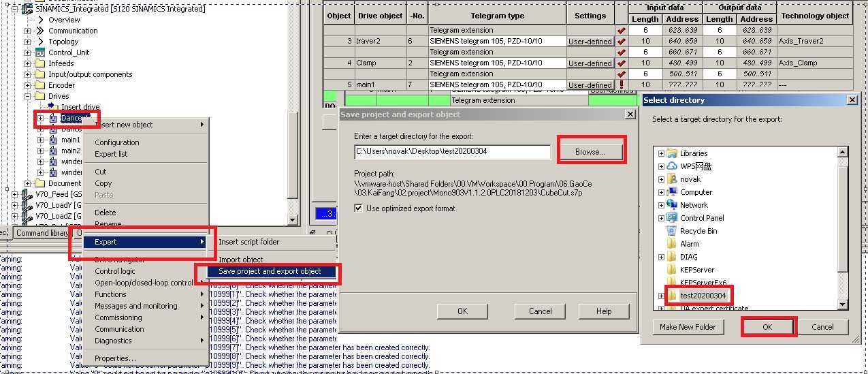Viewport: 868px width, 374px height.
Task: Click the Alarm folder icon
Action: click(x=672, y=244)
